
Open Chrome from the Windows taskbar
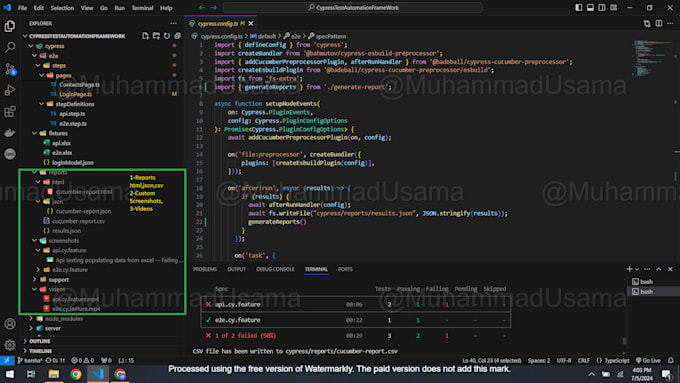(76, 374)
